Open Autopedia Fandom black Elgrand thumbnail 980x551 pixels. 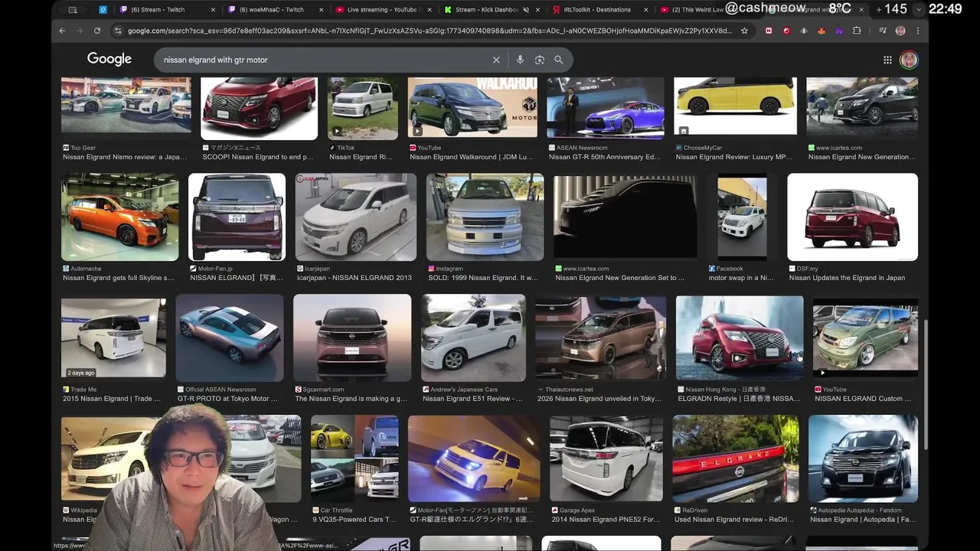tap(863, 458)
